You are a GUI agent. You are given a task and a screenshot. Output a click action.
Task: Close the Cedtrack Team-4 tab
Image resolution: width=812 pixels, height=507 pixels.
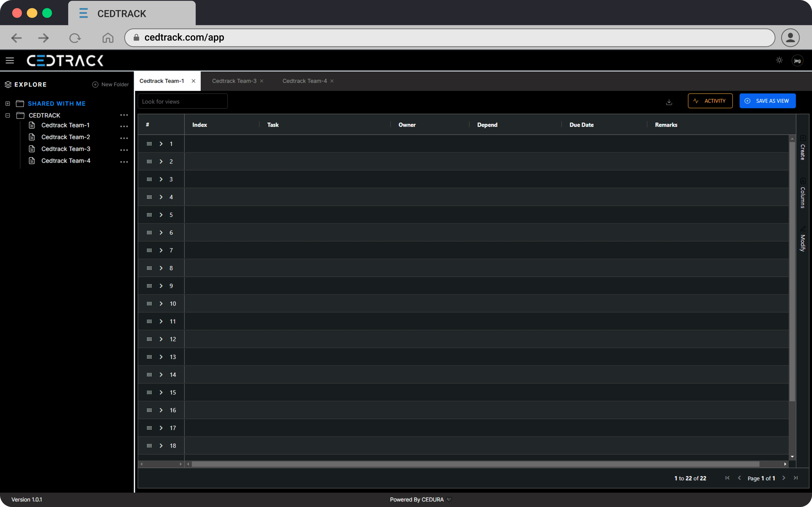tap(332, 81)
